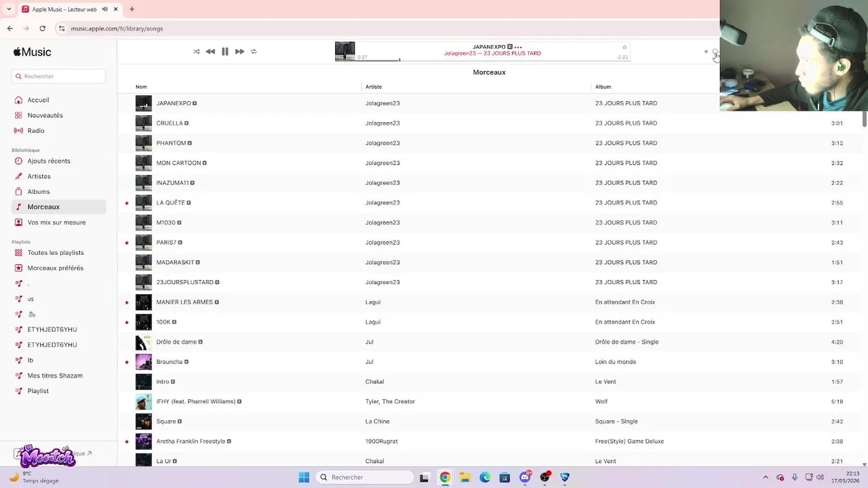Go to previous track
The height and width of the screenshot is (488, 868).
pos(210,52)
